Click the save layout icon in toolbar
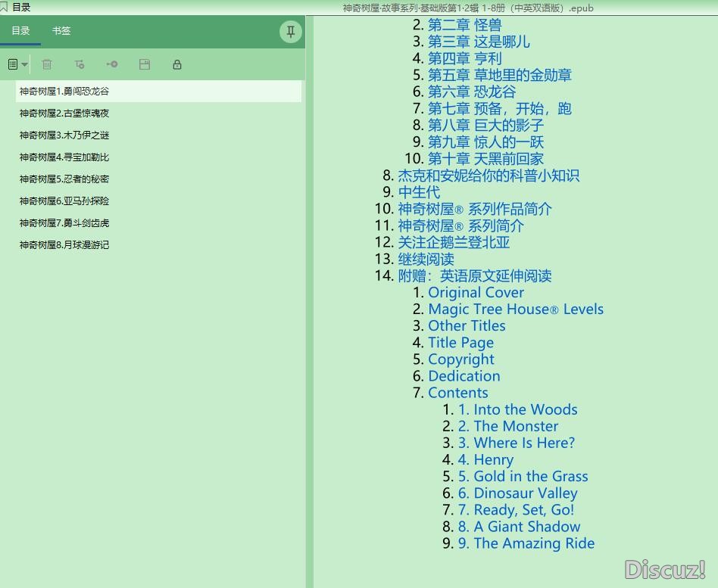This screenshot has height=588, width=718. coord(145,64)
